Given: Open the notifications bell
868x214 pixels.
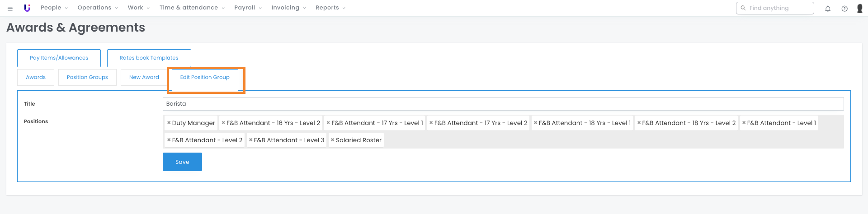Looking at the screenshot, I should 828,9.
